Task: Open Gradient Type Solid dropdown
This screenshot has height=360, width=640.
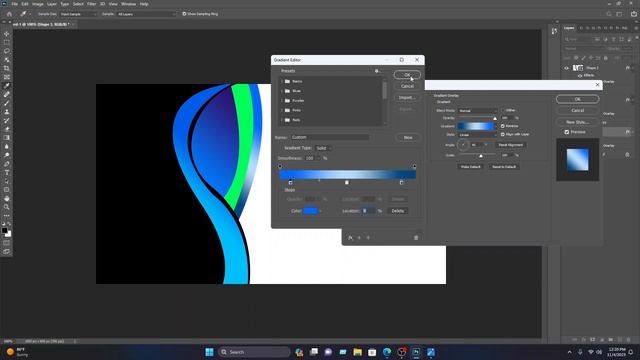Action: coord(323,148)
